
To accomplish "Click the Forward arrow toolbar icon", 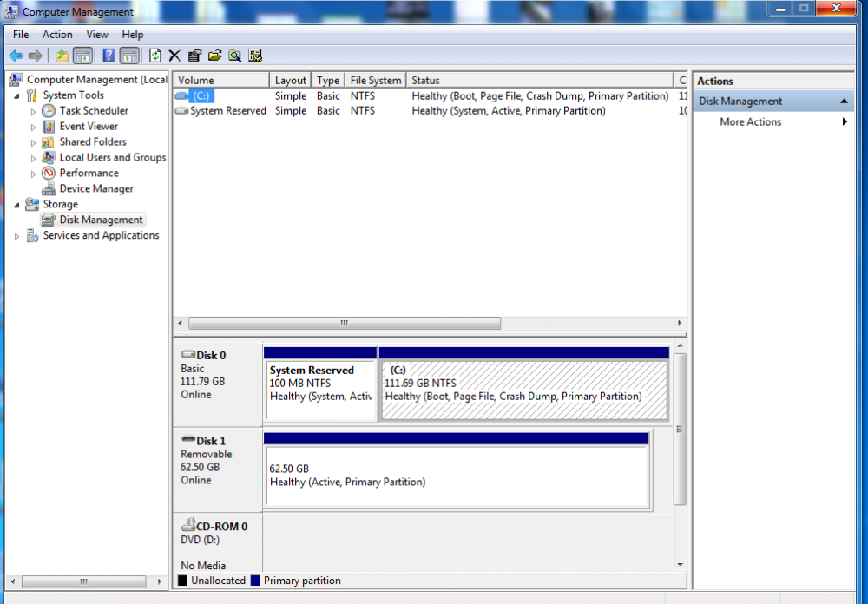I will 36,56.
